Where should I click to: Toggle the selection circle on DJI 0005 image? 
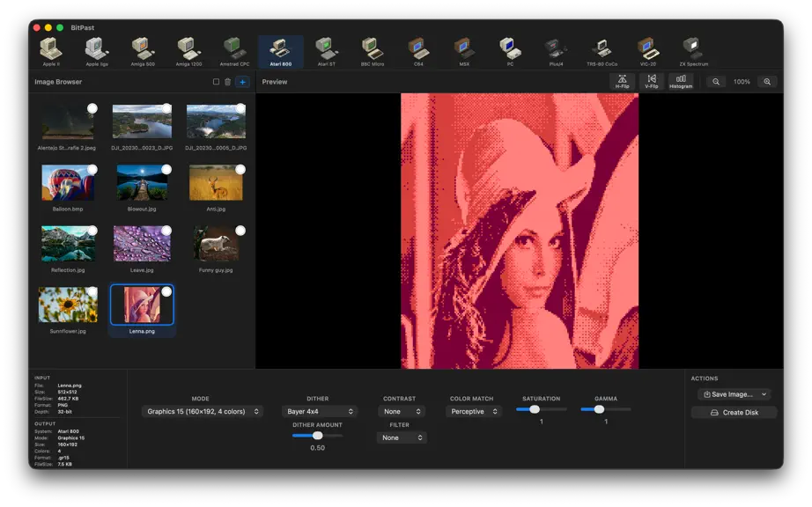click(240, 108)
